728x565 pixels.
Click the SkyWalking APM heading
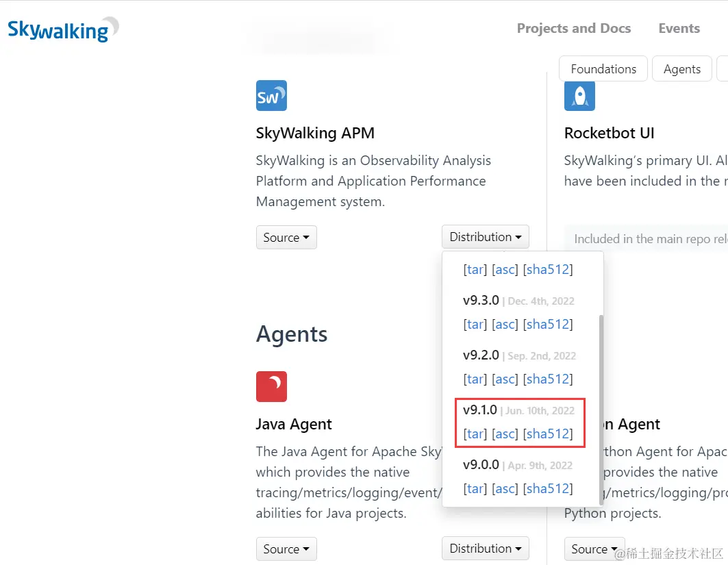pyautogui.click(x=315, y=134)
